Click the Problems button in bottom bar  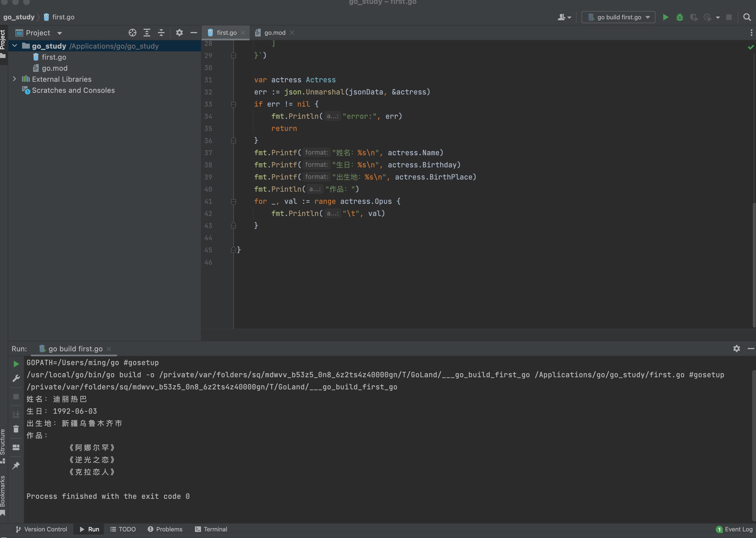click(x=165, y=529)
